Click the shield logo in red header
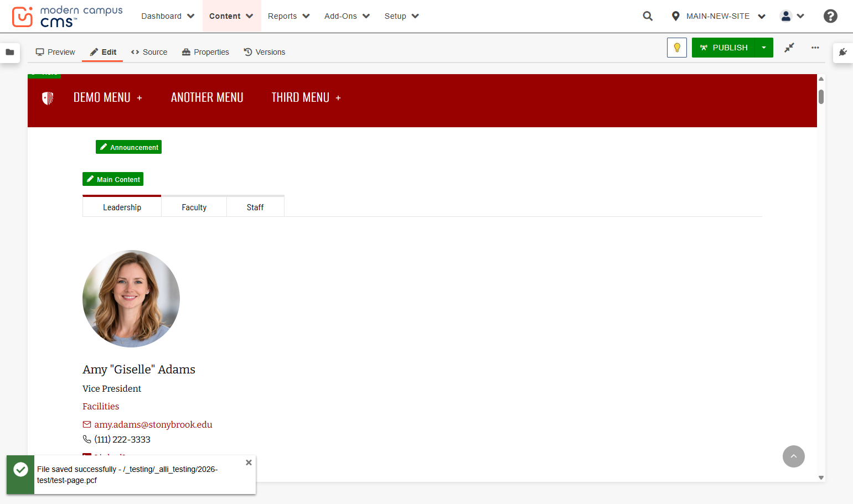 48,98
